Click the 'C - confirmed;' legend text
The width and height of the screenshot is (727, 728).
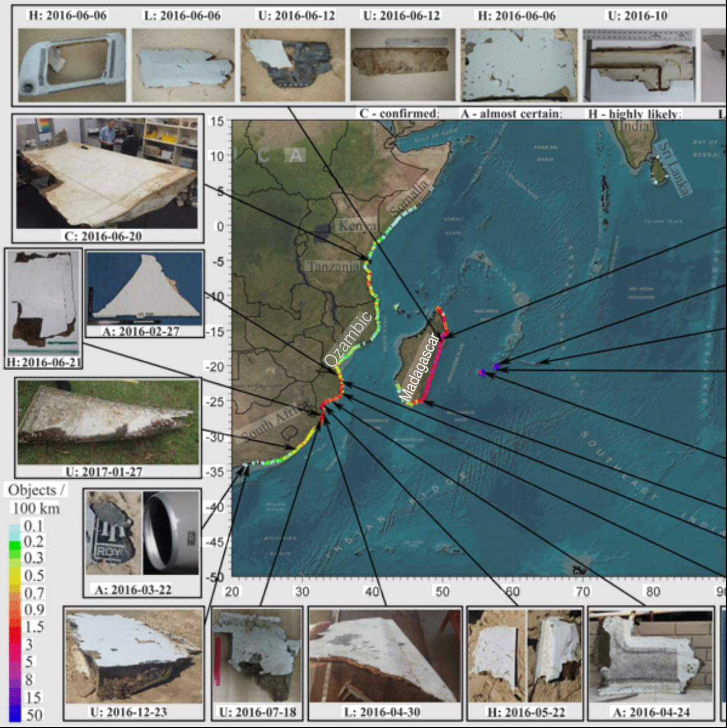398,113
